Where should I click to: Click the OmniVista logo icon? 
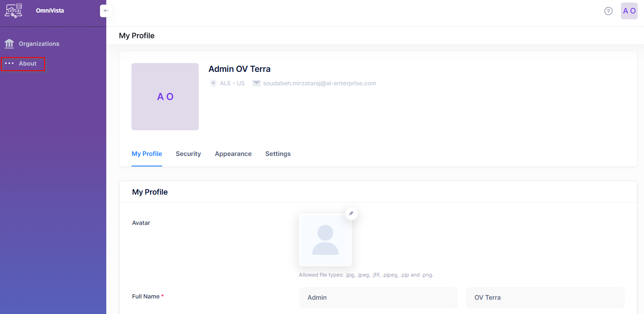[13, 11]
